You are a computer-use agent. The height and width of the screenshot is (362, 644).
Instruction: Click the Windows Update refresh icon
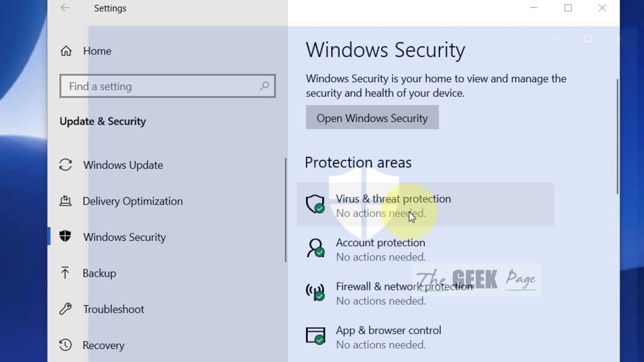coord(65,165)
